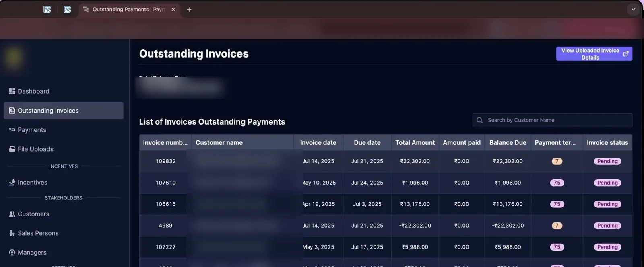Close the Outstanding Payments browser tab
The width and height of the screenshot is (644, 267).
click(x=173, y=10)
